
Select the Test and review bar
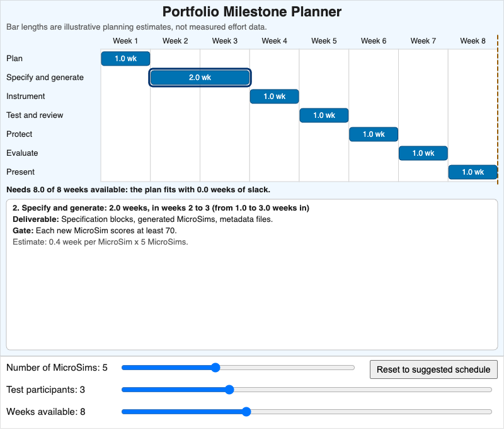tap(324, 115)
